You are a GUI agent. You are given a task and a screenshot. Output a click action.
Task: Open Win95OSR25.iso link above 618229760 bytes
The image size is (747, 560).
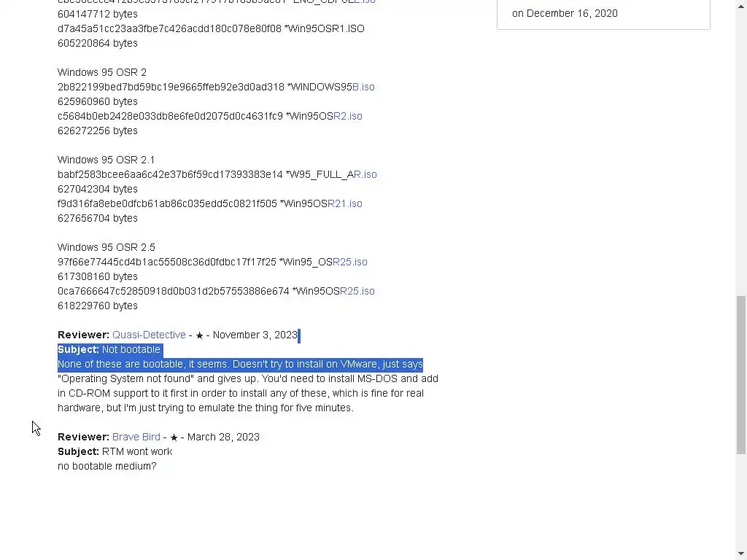point(357,291)
